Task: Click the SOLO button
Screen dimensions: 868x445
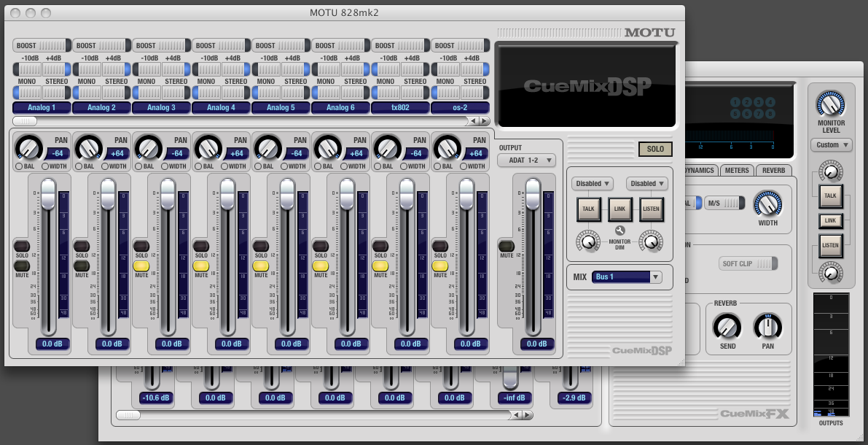Action: click(x=655, y=149)
